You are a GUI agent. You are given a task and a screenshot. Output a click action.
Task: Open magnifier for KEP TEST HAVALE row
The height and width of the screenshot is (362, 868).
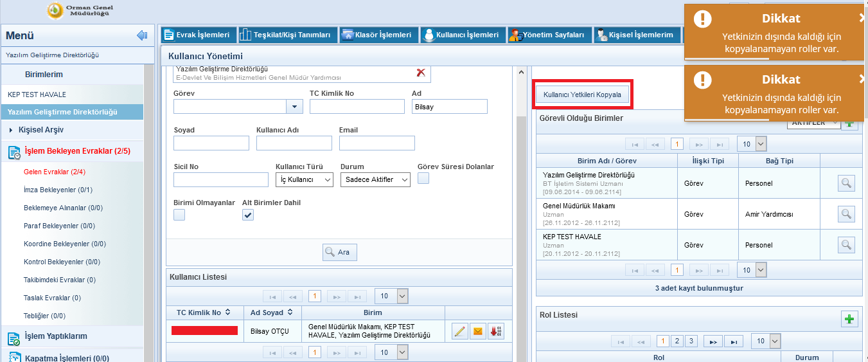click(x=846, y=245)
